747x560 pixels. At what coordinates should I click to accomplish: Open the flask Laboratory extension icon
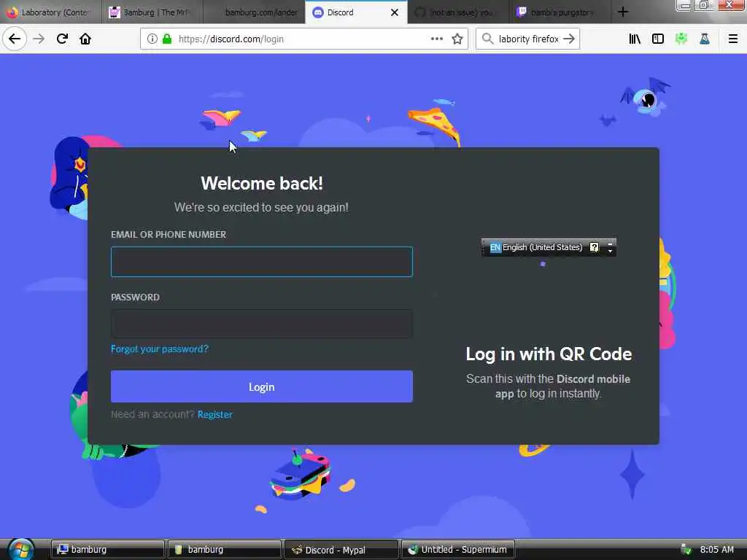point(705,39)
